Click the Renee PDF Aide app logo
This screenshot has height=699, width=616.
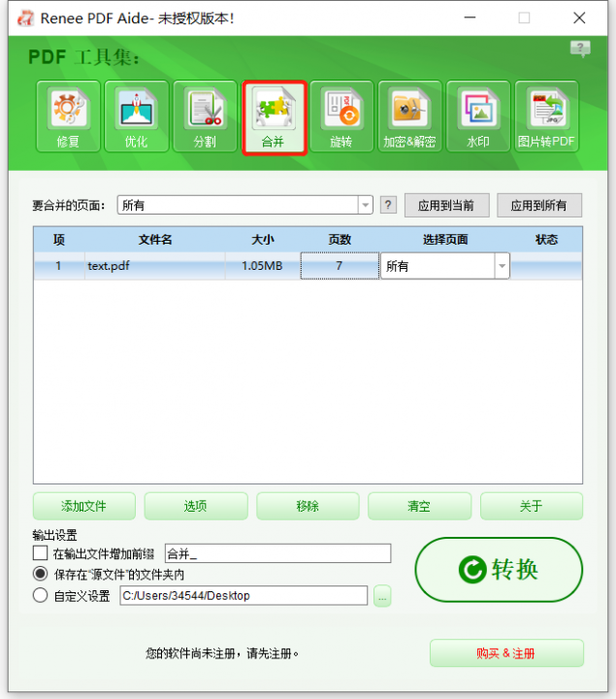25,18
